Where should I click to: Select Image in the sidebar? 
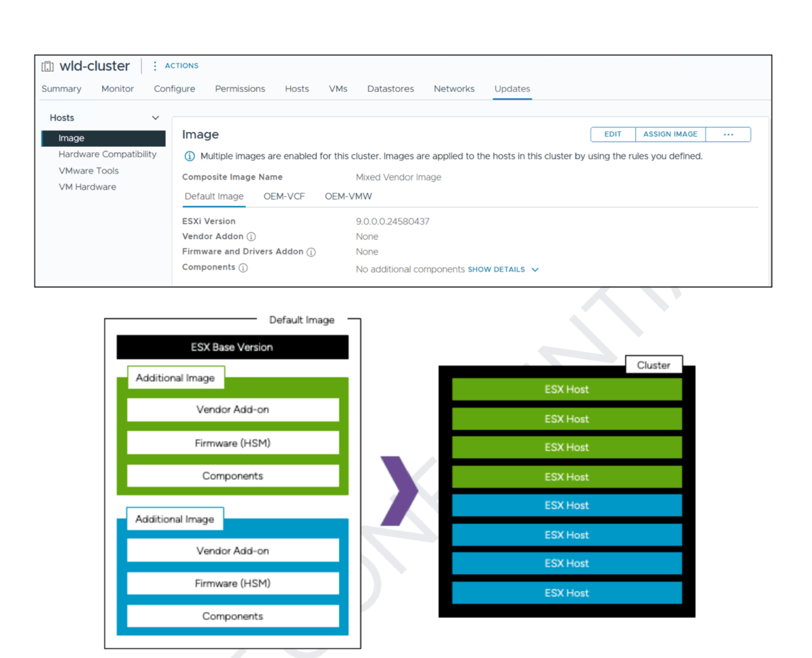[x=104, y=138]
